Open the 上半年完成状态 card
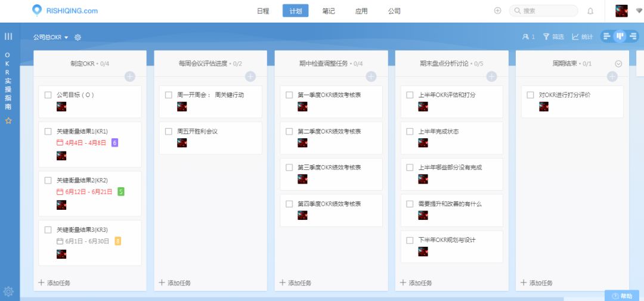 point(452,138)
